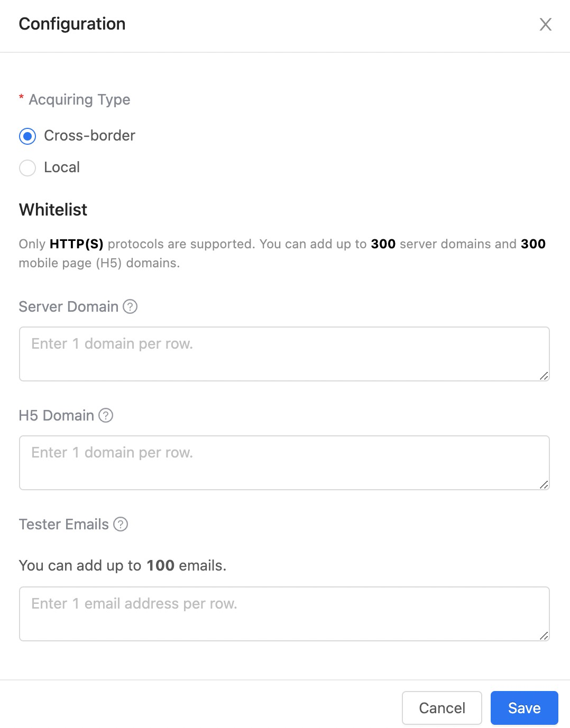This screenshot has width=570, height=728.
Task: Close the Configuration dialog with the X icon
Action: click(545, 24)
